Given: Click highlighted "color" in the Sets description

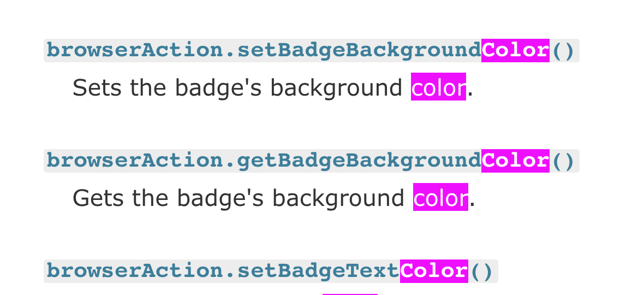Looking at the screenshot, I should tap(438, 87).
